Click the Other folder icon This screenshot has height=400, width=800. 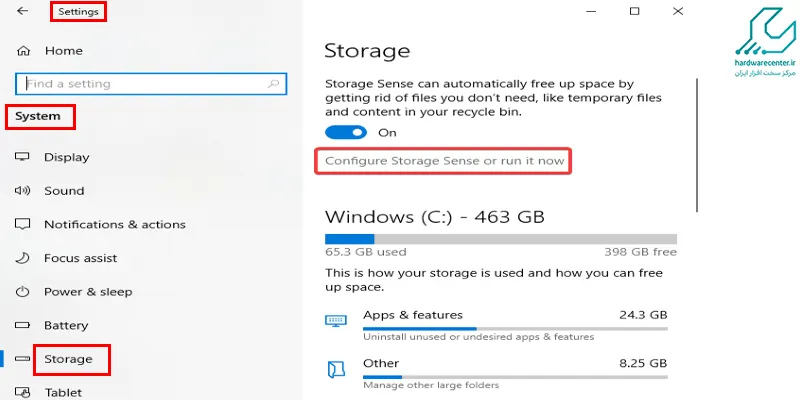coord(336,369)
